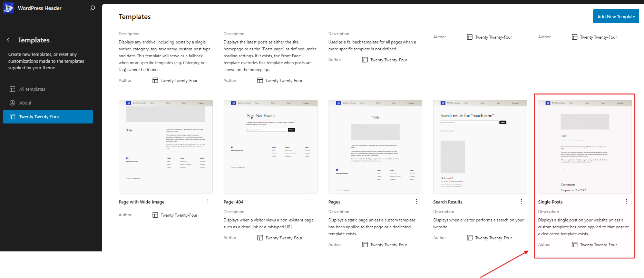
Task: Filter templates by author Abdul
Action: coord(25,103)
